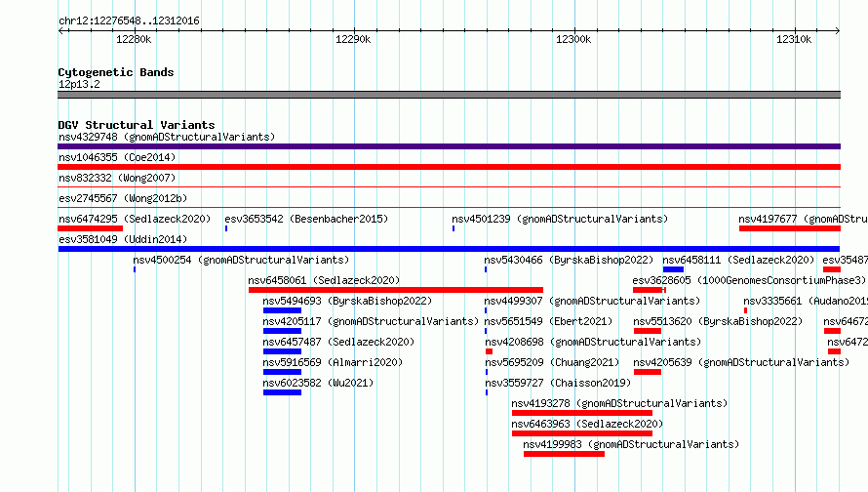
Task: Click the DGV Structural Variants track title
Action: tap(137, 125)
